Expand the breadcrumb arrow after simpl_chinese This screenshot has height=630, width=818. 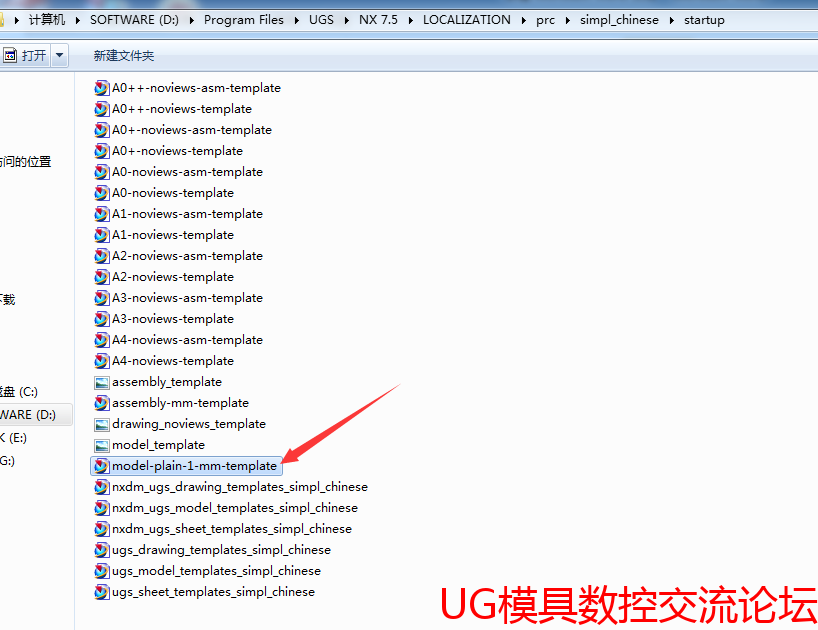(671, 20)
